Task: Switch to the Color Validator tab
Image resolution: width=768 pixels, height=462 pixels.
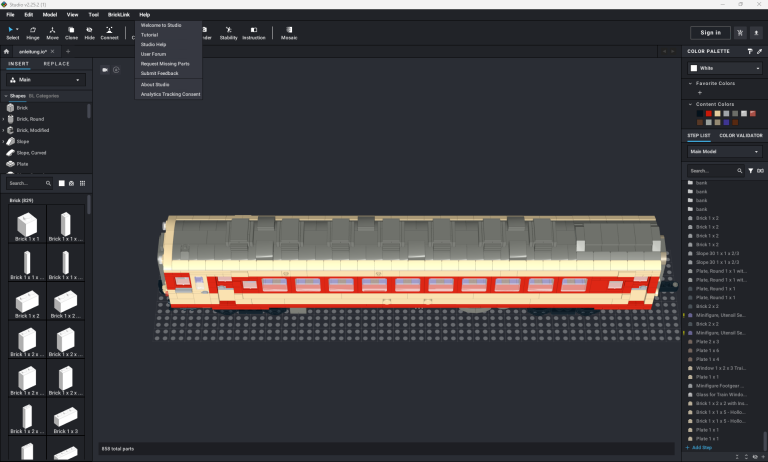Action: pyautogui.click(x=739, y=135)
